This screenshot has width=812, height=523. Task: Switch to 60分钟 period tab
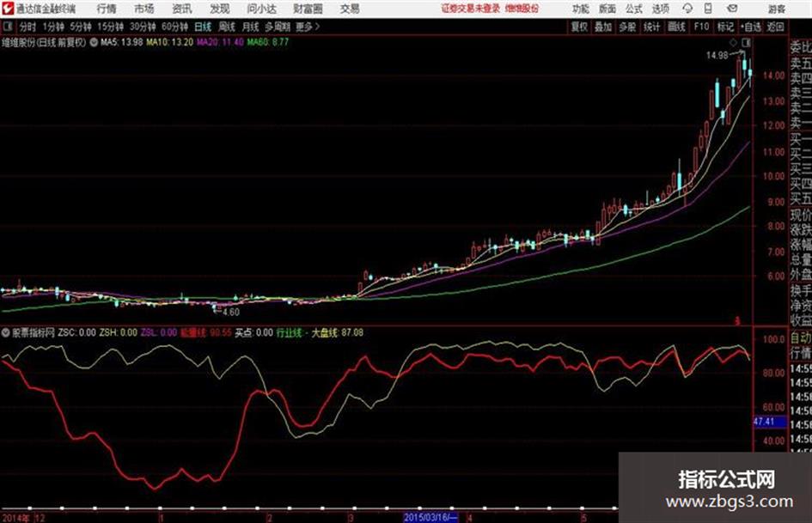[174, 27]
